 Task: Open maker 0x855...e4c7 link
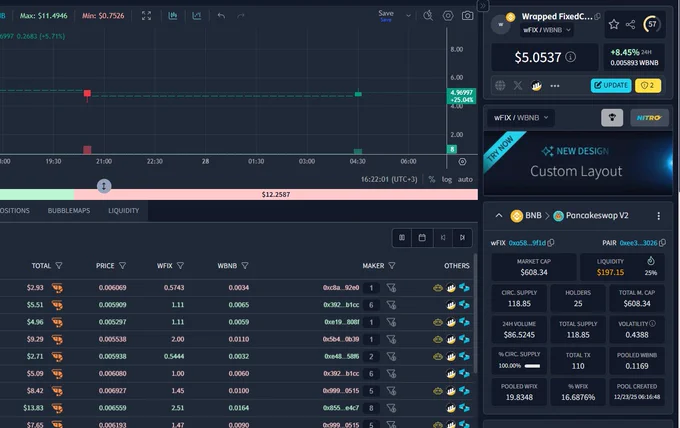tap(341, 408)
